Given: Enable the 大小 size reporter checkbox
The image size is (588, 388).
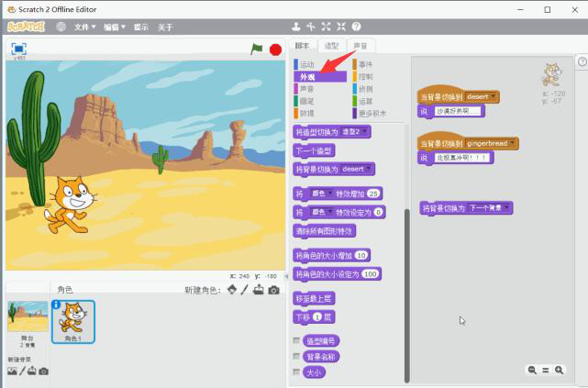Looking at the screenshot, I should (x=296, y=371).
